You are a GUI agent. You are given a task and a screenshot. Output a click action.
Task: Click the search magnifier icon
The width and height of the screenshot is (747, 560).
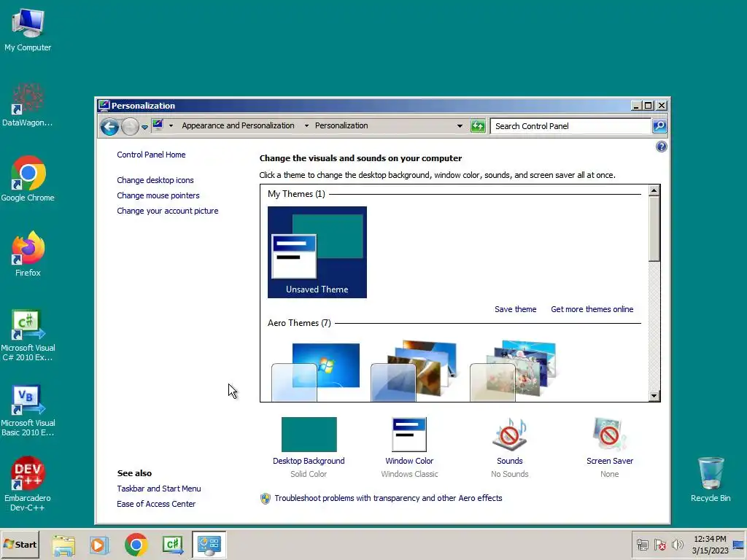click(x=659, y=125)
